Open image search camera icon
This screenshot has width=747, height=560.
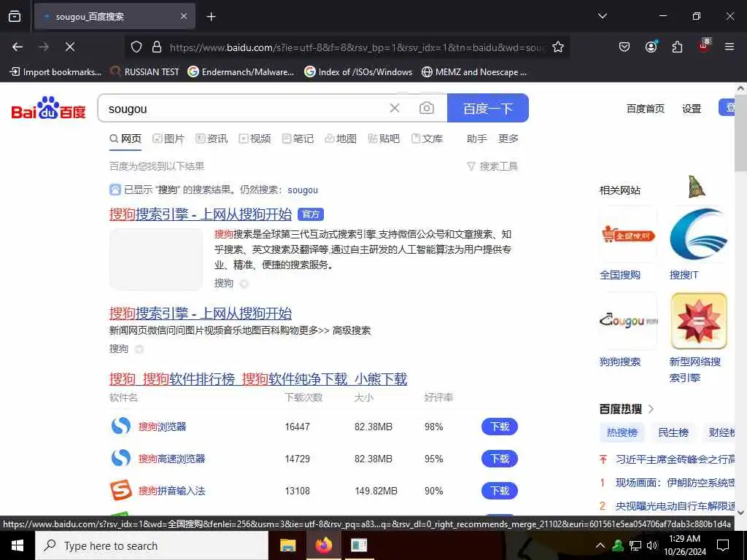426,108
